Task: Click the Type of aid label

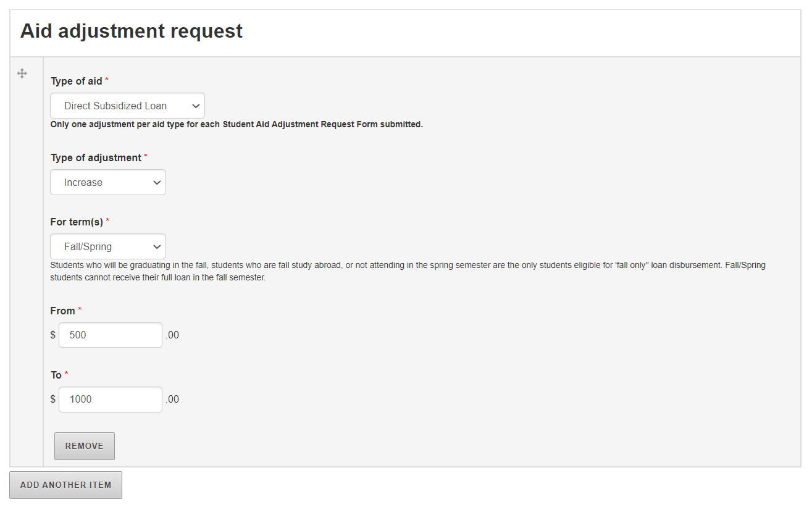Action: coord(77,81)
